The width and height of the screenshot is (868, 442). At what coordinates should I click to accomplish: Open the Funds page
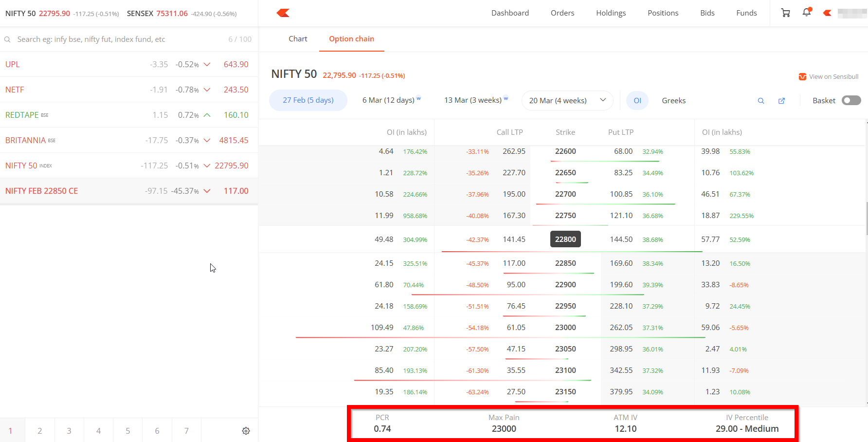[x=746, y=13]
